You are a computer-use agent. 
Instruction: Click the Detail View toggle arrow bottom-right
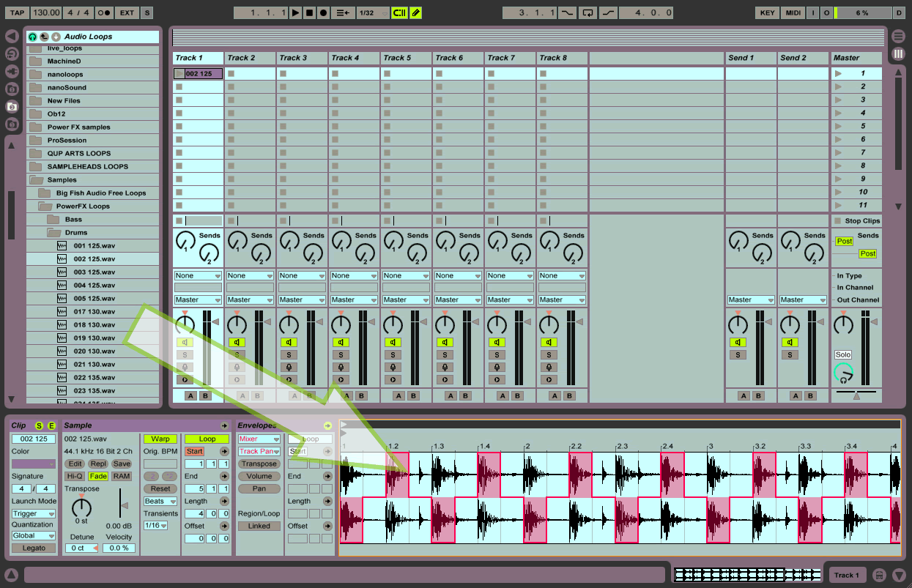(899, 575)
